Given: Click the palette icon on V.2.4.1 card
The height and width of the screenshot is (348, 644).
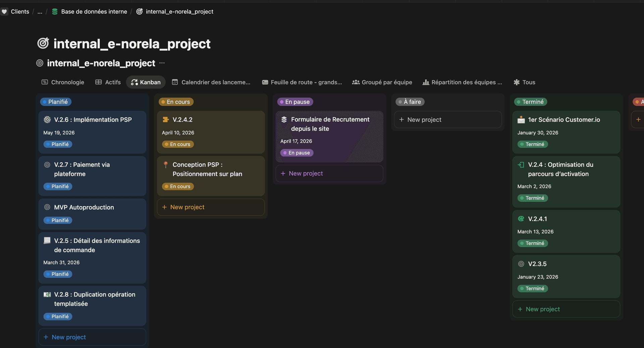Looking at the screenshot, I should point(521,219).
